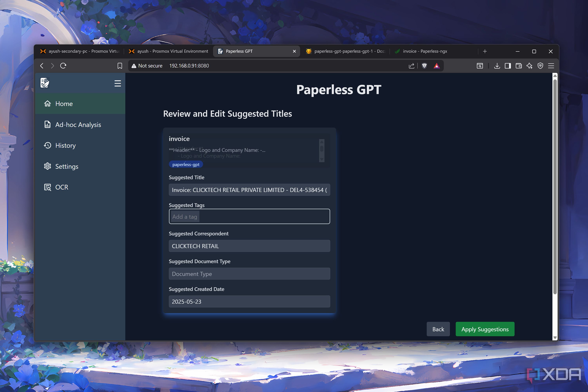Open the browser downloads panel
The image size is (588, 392).
pyautogui.click(x=497, y=66)
